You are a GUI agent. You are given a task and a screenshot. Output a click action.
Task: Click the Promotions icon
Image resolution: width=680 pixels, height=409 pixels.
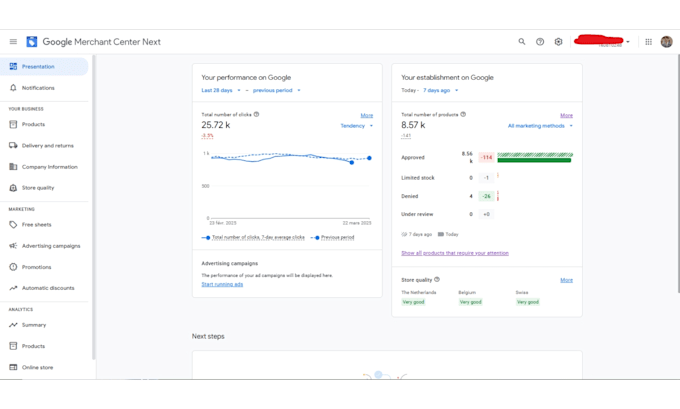[x=13, y=267]
